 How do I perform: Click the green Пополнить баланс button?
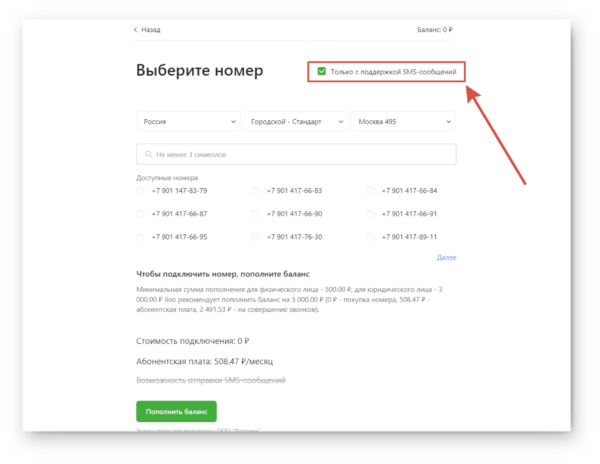[x=176, y=412]
